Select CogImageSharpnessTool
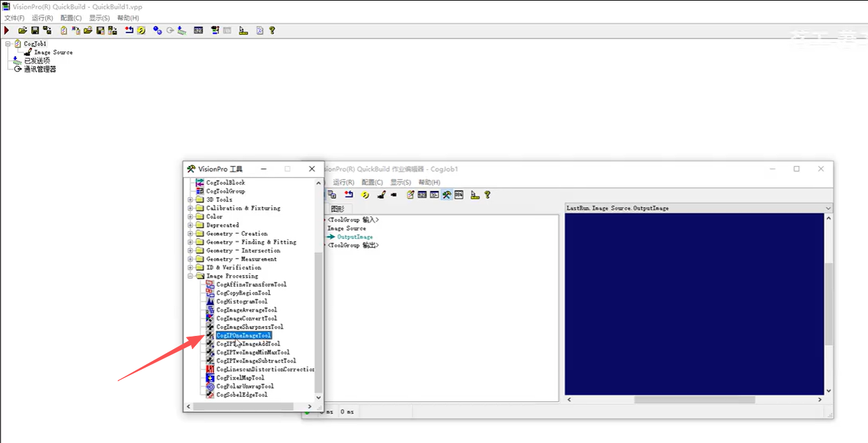Screen dimensions: 868x443 tap(250, 327)
